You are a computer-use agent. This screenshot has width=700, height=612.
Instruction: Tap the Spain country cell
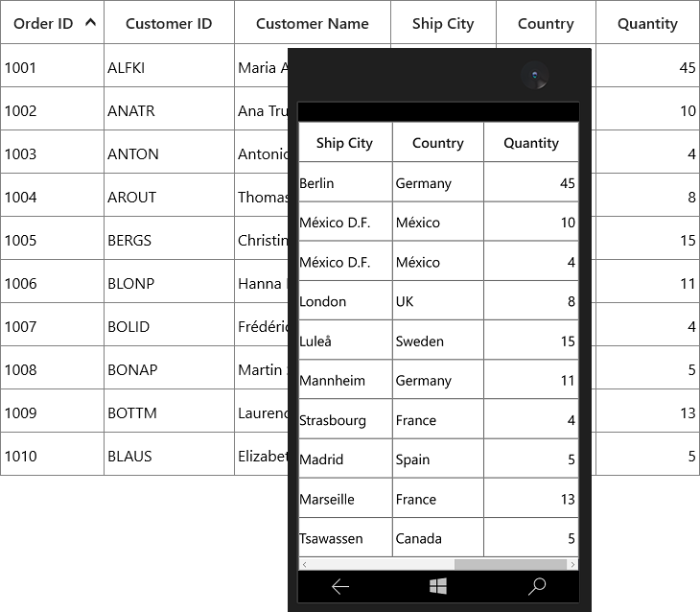(438, 459)
